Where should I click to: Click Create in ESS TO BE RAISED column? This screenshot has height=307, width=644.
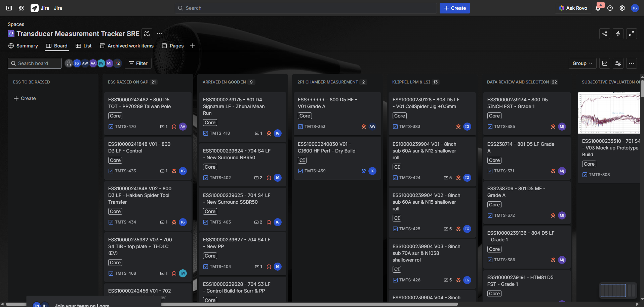click(x=25, y=98)
